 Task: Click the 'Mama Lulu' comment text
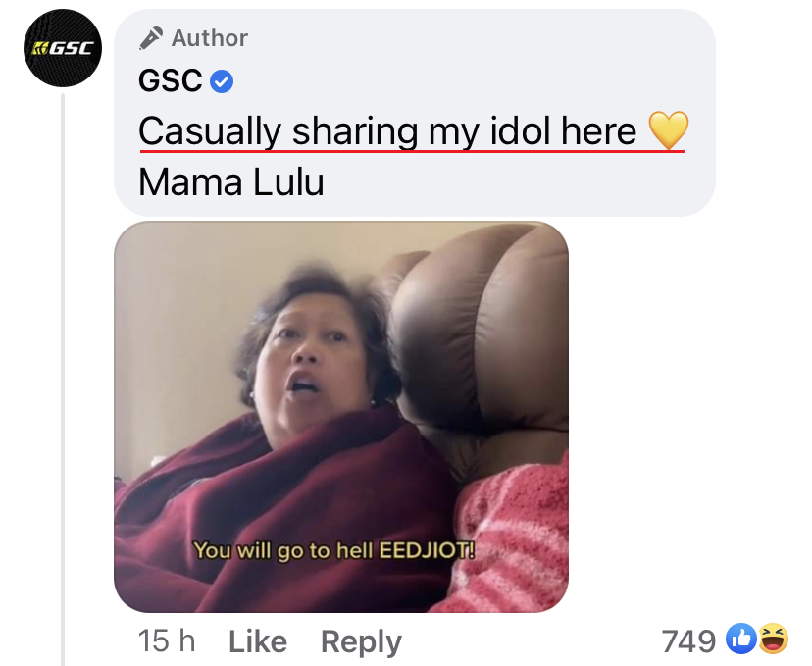pyautogui.click(x=231, y=182)
